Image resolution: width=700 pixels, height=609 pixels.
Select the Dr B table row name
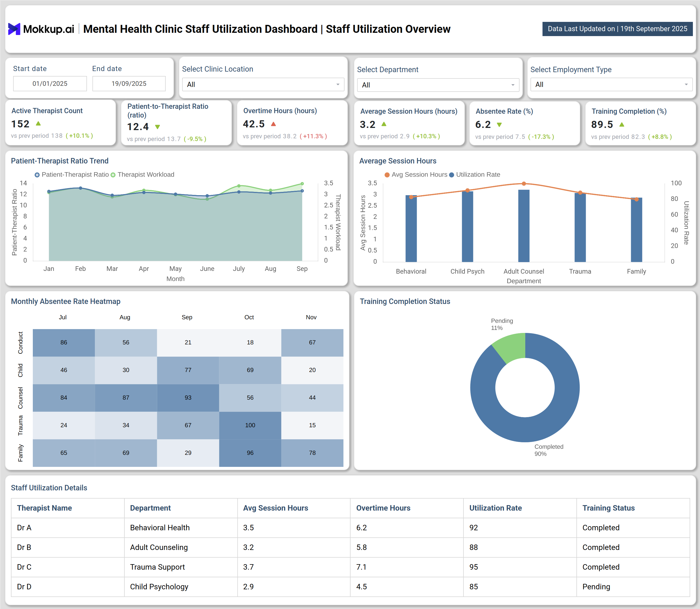coord(24,547)
